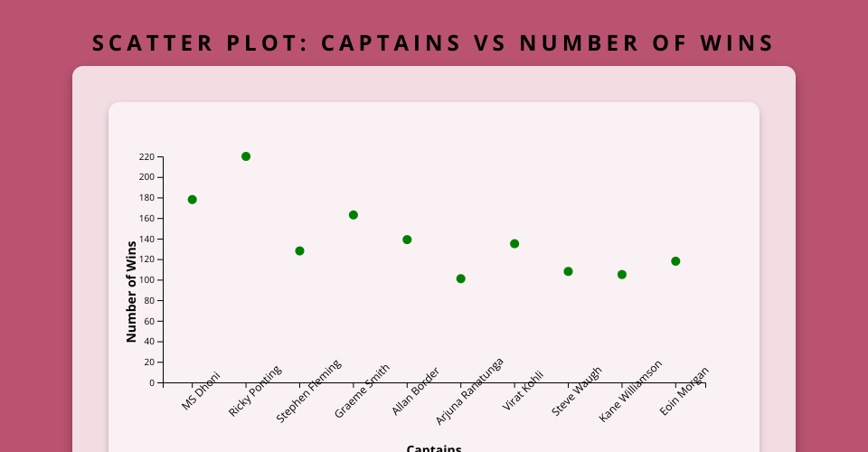Click the Steve Waugh data point
Viewport: 868px width, 452px height.
[569, 271]
